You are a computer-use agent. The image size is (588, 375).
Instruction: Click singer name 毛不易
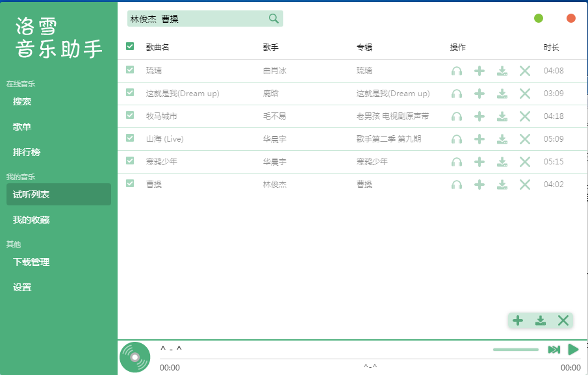tap(274, 116)
